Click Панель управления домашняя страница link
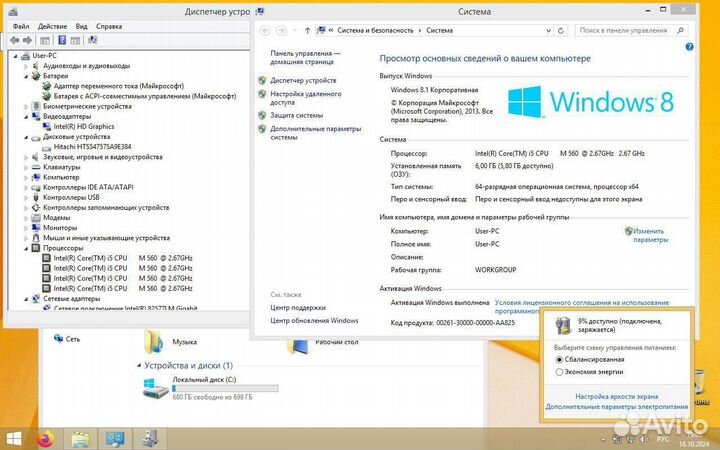720x450 pixels. [x=305, y=57]
